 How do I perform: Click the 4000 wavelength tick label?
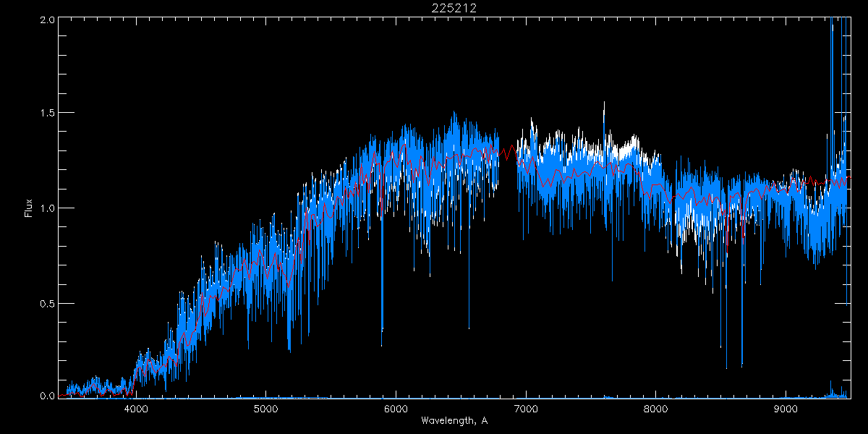(136, 409)
